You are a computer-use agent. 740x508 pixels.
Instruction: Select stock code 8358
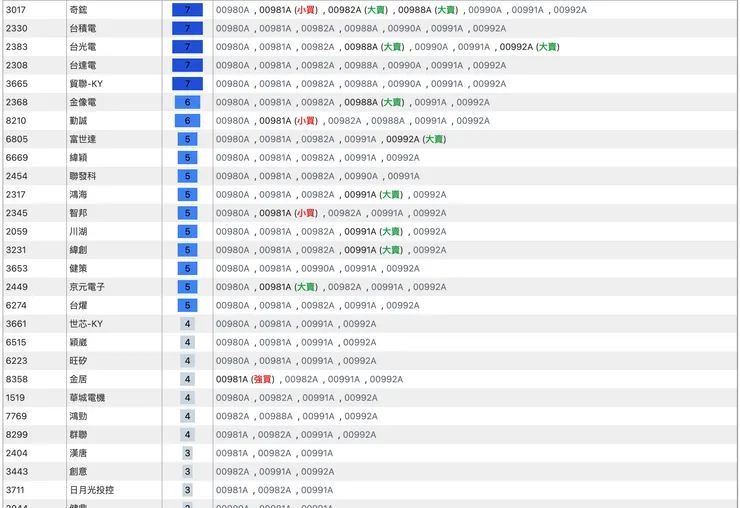point(17,379)
